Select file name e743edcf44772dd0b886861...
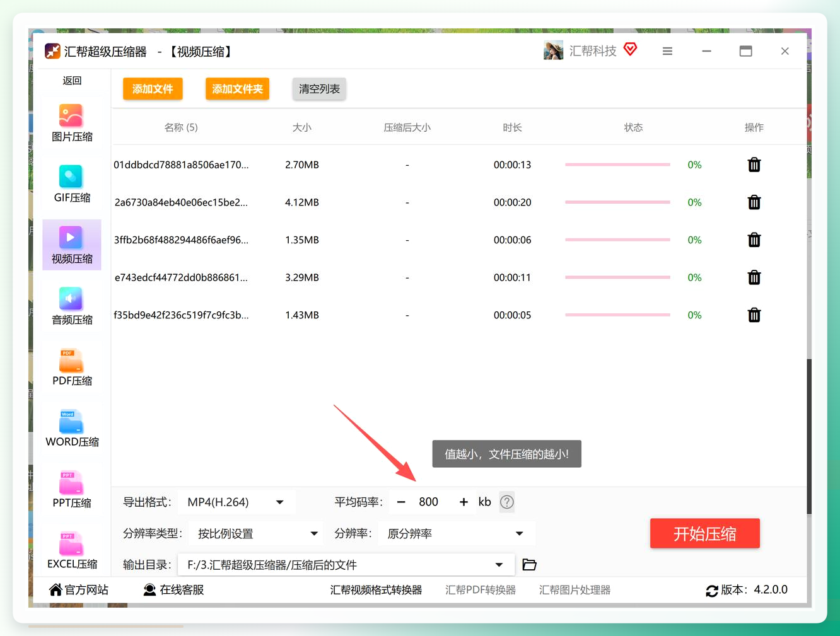Viewport: 840px width, 636px height. pos(182,277)
